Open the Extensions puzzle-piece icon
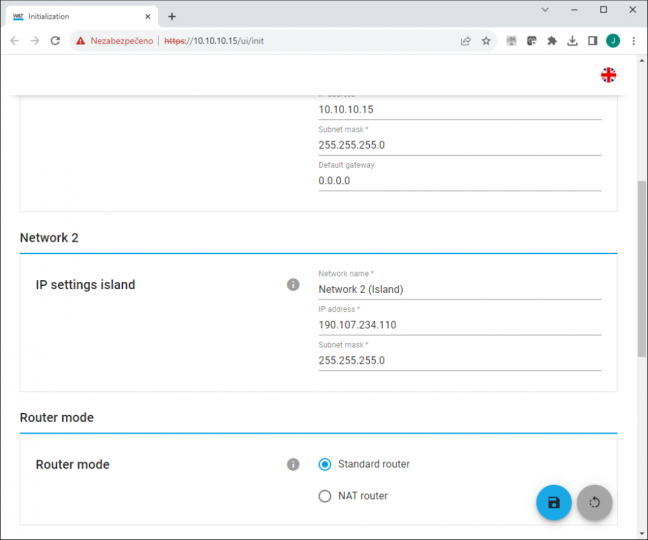 pyautogui.click(x=552, y=40)
